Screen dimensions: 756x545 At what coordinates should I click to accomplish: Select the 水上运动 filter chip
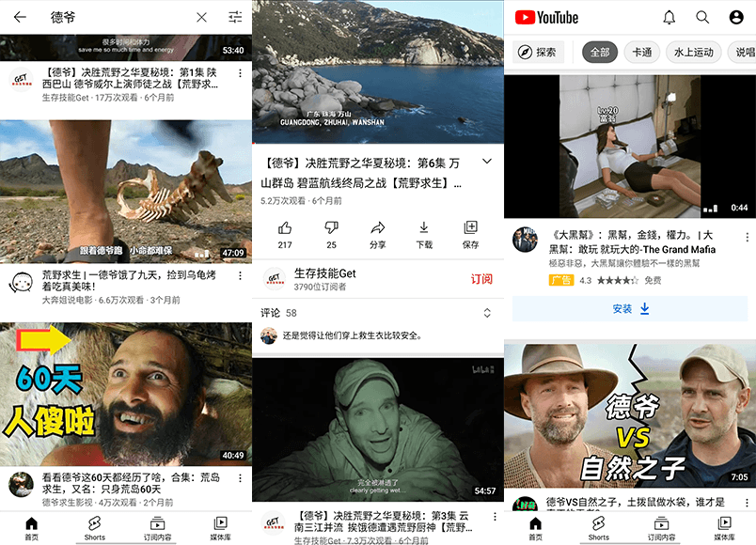pyautogui.click(x=693, y=52)
